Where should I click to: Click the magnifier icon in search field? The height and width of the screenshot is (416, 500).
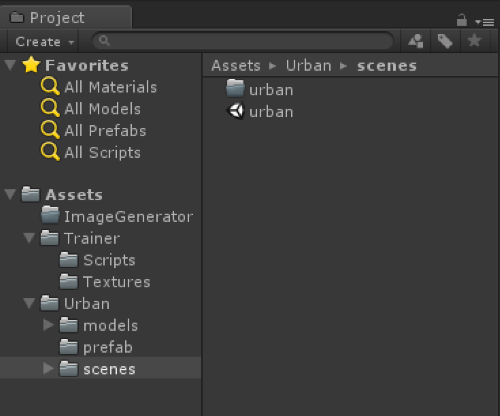click(104, 41)
